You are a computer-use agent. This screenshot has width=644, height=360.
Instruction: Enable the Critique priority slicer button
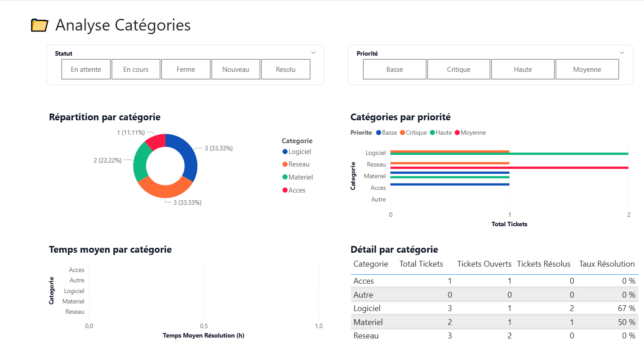point(458,70)
